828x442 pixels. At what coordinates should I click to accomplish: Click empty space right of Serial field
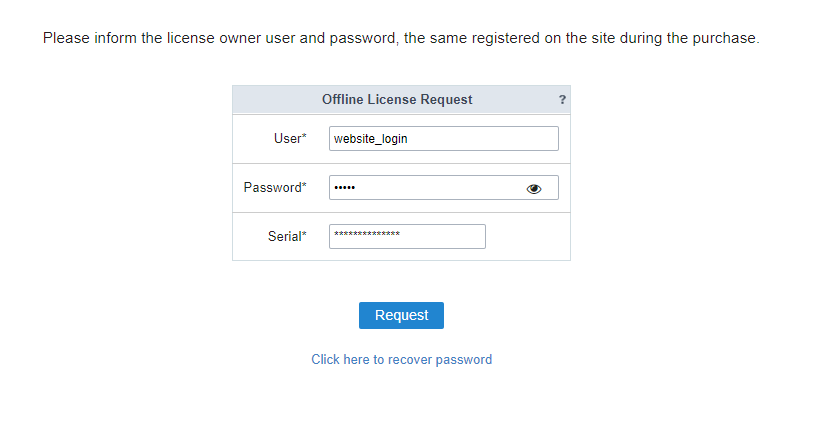tap(527, 237)
